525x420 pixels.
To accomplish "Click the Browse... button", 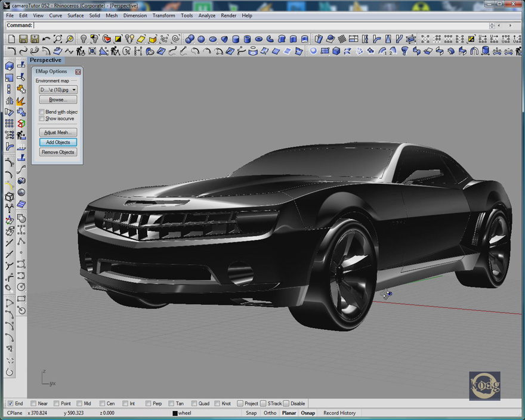I will [x=58, y=100].
